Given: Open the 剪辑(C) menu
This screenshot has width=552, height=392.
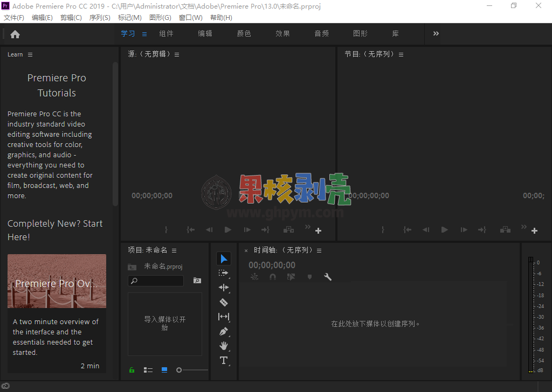Looking at the screenshot, I should click(71, 18).
